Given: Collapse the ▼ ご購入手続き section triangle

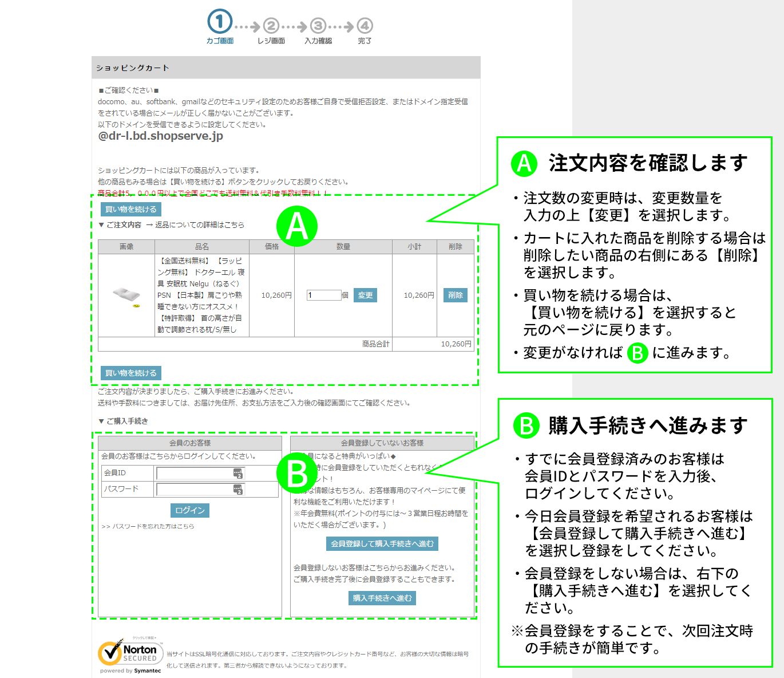Looking at the screenshot, I should [101, 421].
